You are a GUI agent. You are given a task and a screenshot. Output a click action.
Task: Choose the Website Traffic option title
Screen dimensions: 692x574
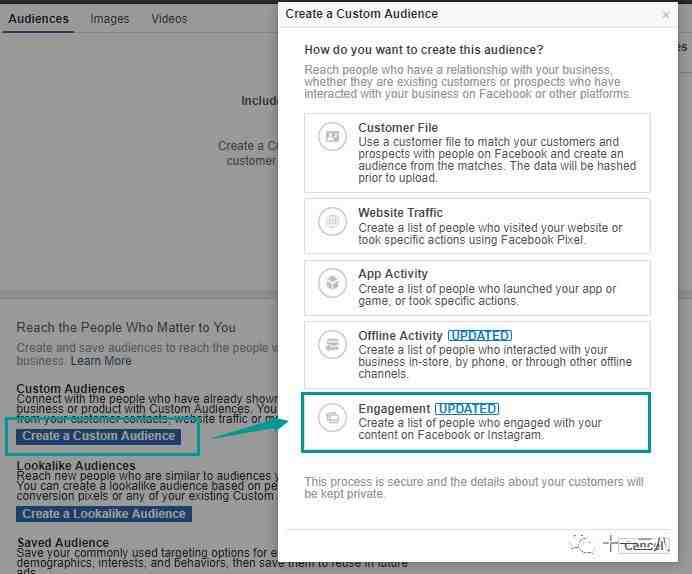point(400,213)
